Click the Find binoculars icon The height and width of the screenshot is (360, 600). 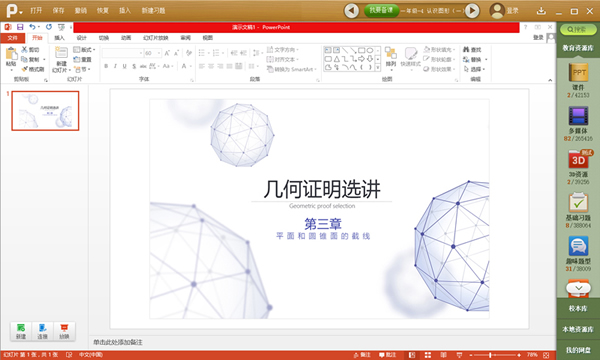[466, 50]
